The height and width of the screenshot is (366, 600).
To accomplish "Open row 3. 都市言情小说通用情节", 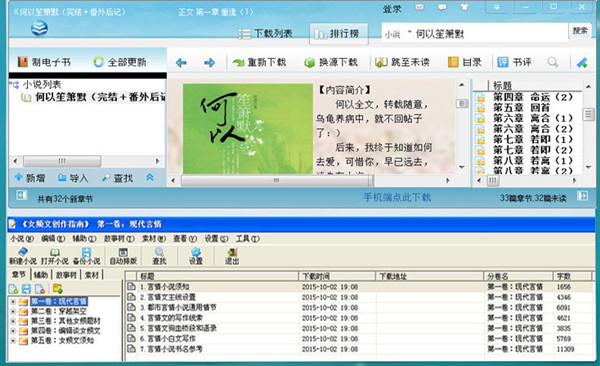I will pyautogui.click(x=359, y=307).
